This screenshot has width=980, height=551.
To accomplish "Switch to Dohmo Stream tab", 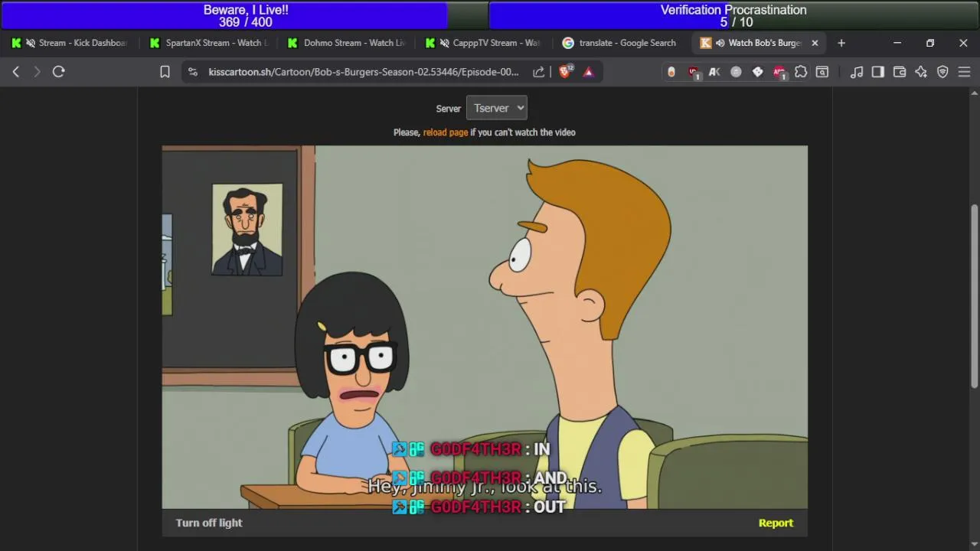I will pyautogui.click(x=345, y=43).
